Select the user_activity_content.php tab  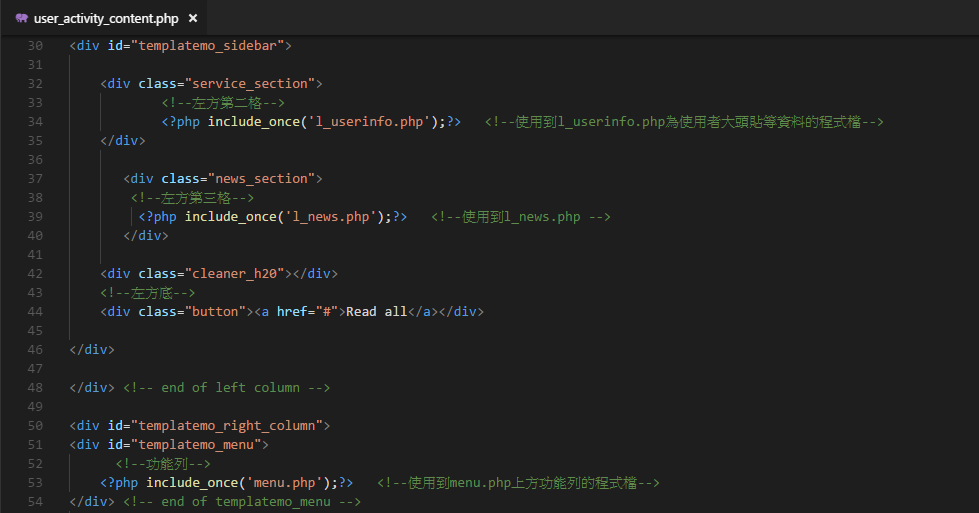[x=103, y=18]
